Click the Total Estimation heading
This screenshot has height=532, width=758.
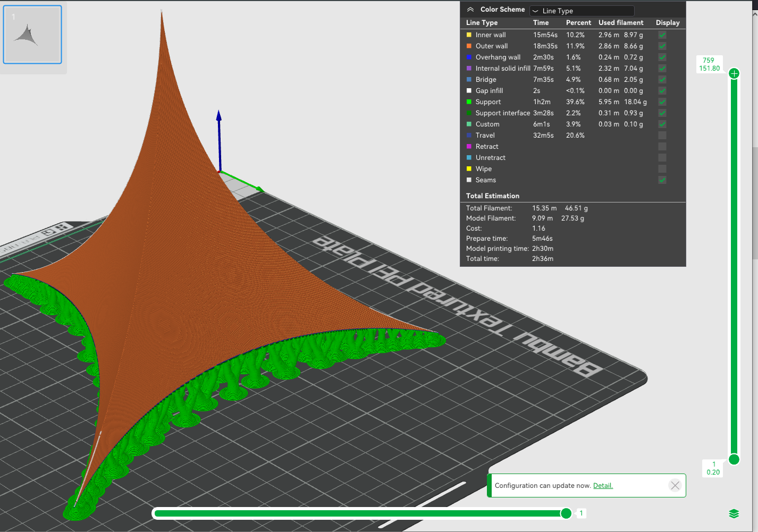click(493, 196)
